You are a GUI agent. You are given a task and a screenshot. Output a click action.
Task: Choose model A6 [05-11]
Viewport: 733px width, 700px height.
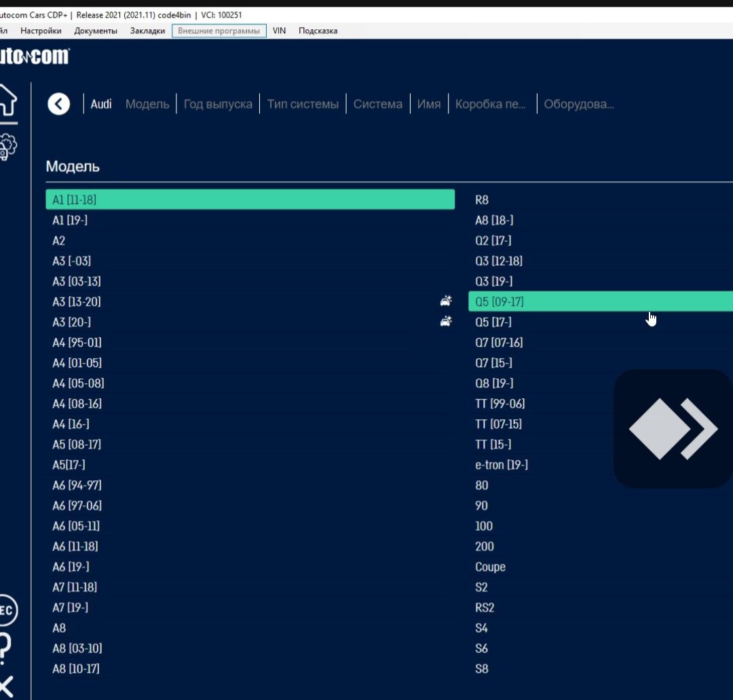(x=250, y=526)
